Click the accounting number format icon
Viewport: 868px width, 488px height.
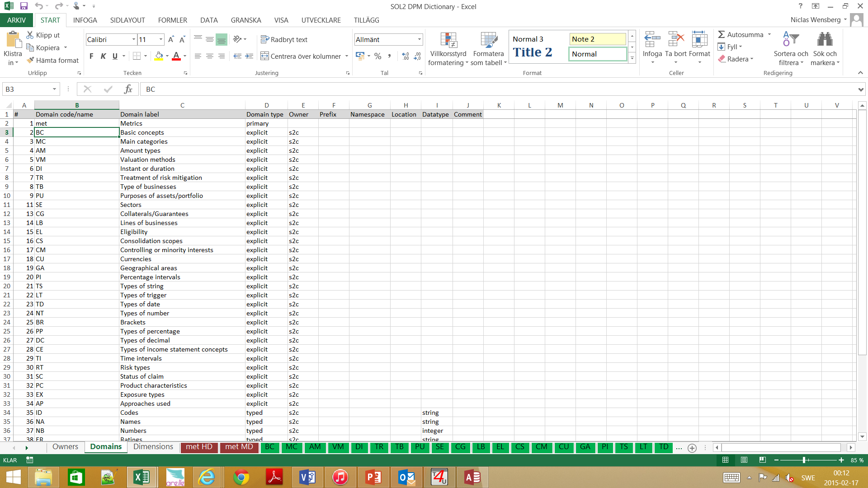tap(360, 56)
